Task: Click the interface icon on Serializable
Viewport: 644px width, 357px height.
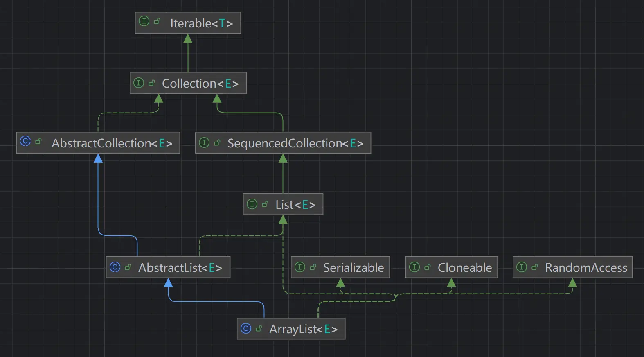Action: 300,267
